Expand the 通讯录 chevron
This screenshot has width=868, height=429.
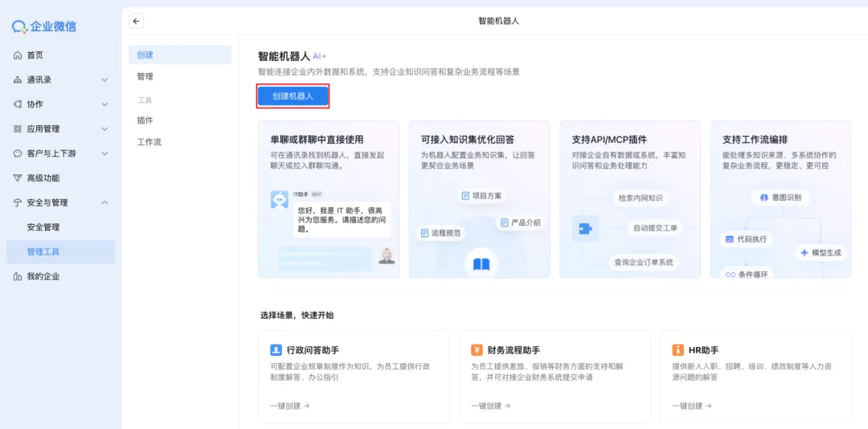[104, 80]
